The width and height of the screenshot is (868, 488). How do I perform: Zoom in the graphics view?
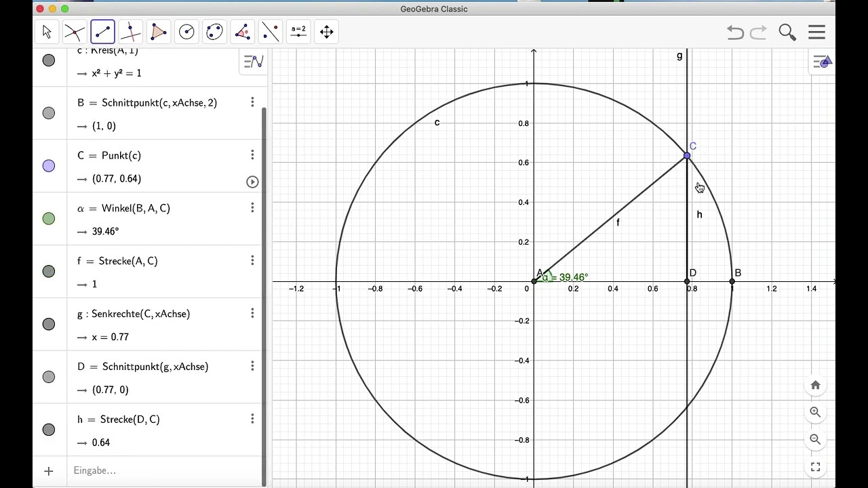tap(815, 412)
